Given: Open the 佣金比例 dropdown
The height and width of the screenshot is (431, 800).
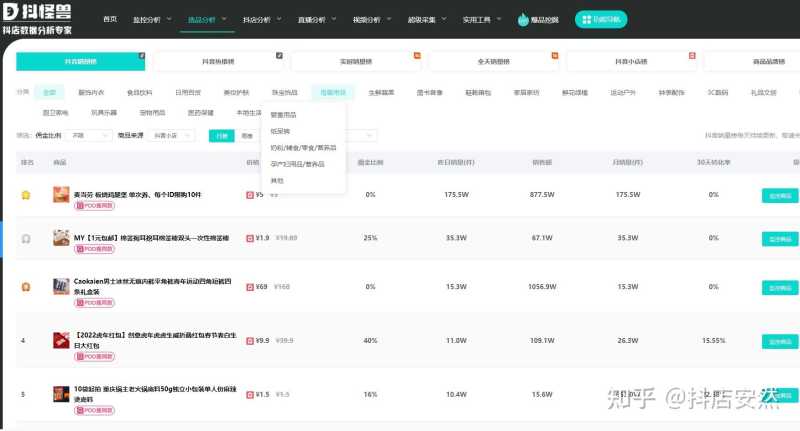Looking at the screenshot, I should point(90,136).
